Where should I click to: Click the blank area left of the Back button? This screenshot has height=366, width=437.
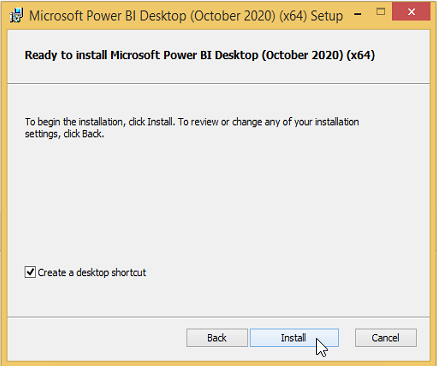point(97,338)
